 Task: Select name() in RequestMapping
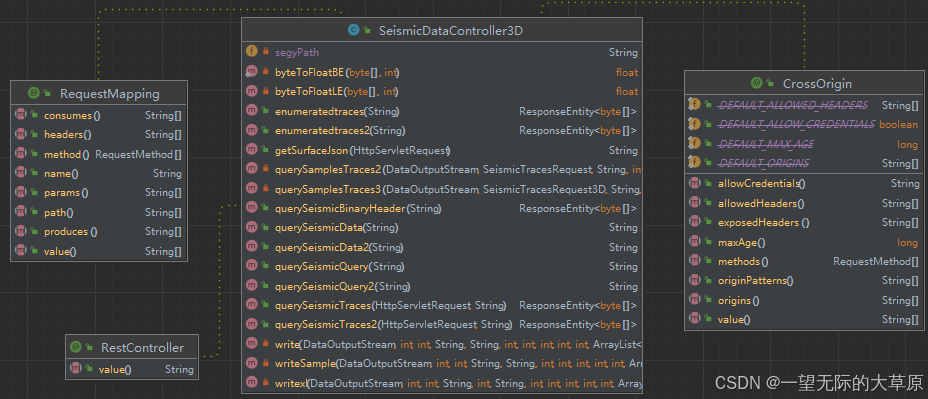coord(99,173)
